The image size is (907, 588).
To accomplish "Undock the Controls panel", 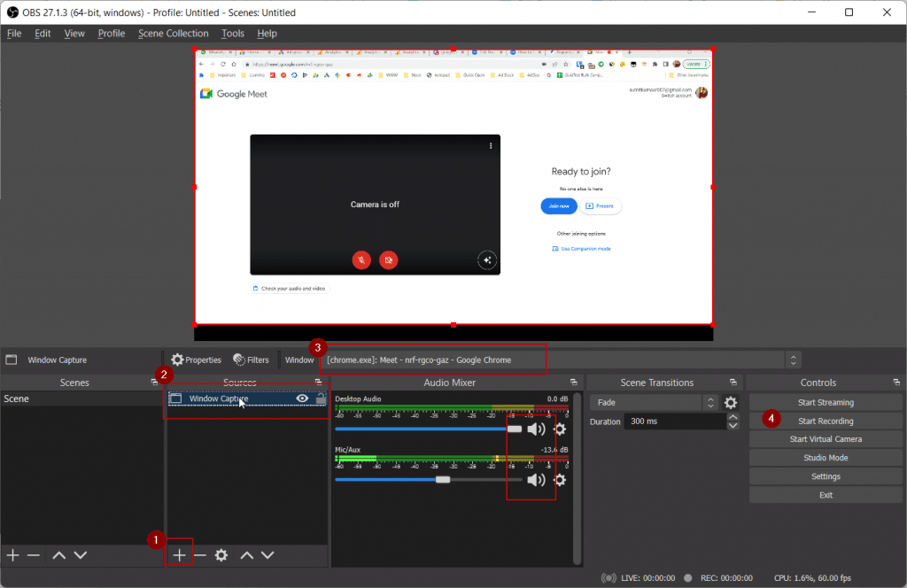I will pos(896,383).
